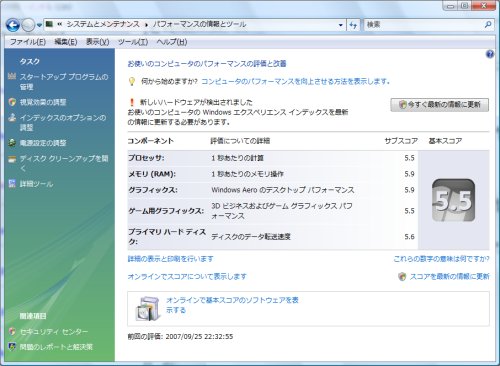Click 前回の評価 date text 2007/09/25
The height and width of the screenshot is (366, 500).
click(184, 336)
